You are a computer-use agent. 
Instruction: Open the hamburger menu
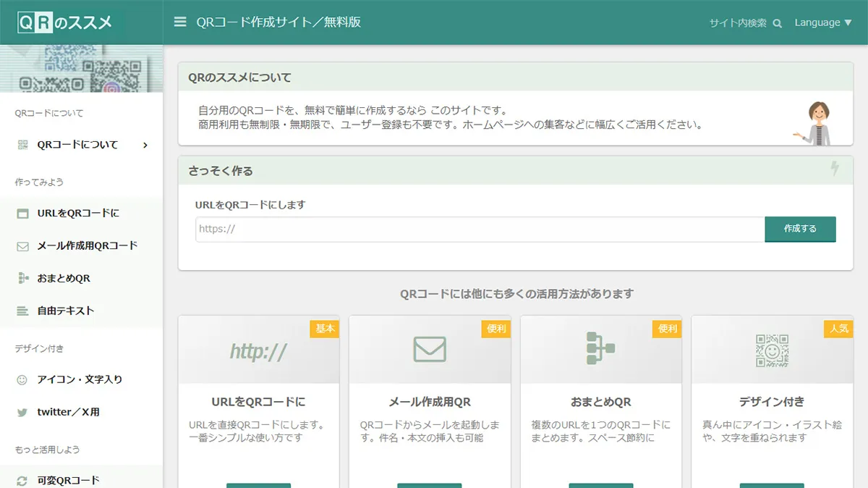pos(179,22)
